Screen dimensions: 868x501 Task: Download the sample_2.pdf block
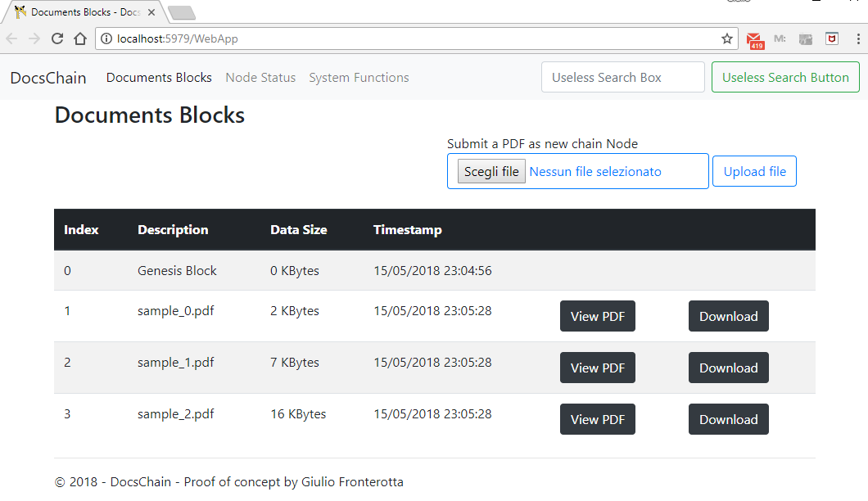[x=728, y=419]
